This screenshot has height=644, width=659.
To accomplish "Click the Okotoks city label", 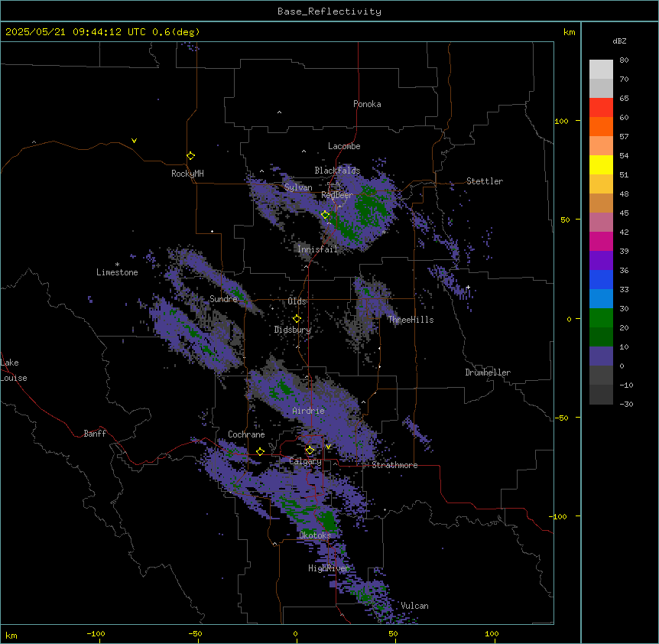I will click(x=315, y=535).
